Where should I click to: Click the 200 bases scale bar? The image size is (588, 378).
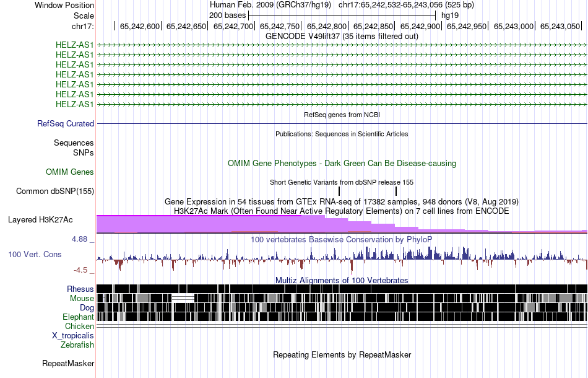(x=342, y=15)
